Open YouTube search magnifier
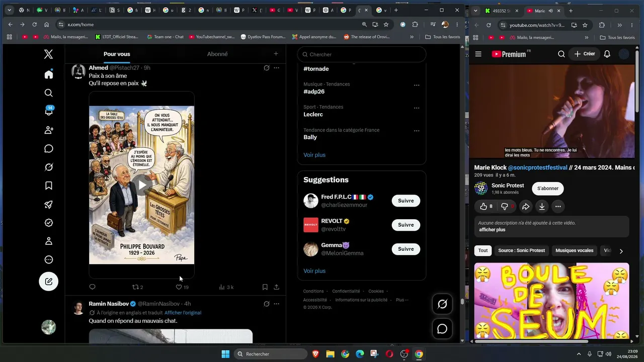644x362 pixels. pos(561,54)
